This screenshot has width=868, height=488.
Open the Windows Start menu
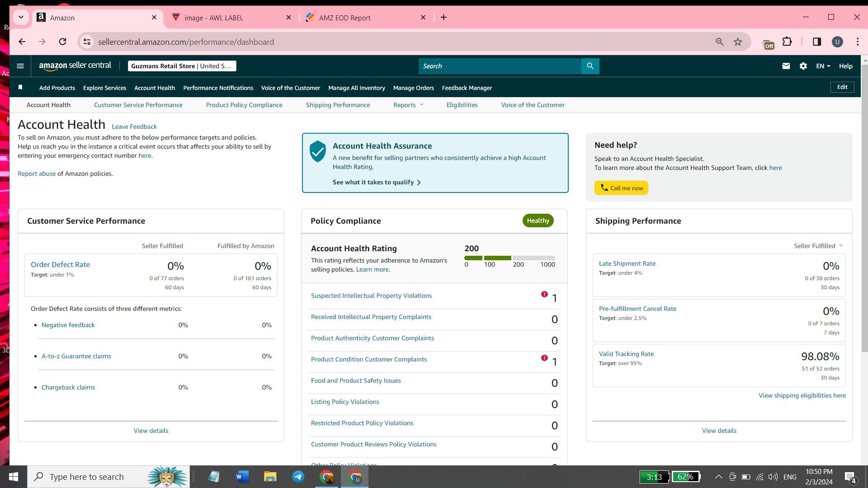tap(14, 477)
